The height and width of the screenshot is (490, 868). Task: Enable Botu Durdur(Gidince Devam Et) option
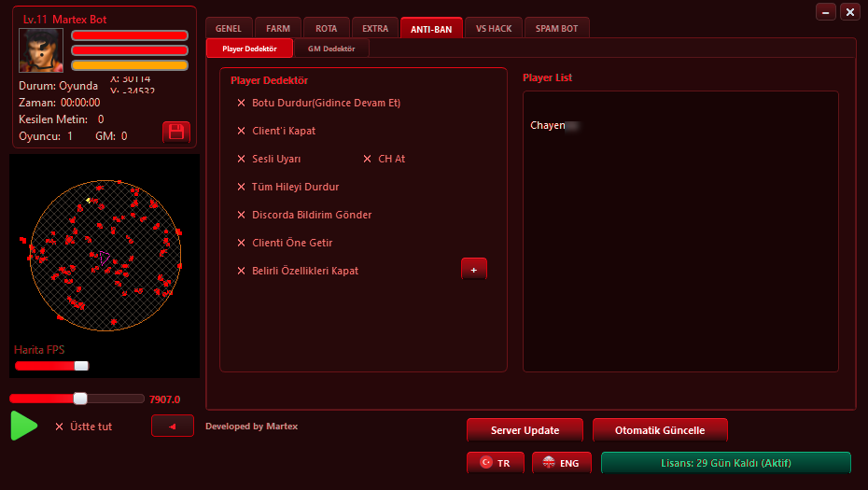pos(242,103)
